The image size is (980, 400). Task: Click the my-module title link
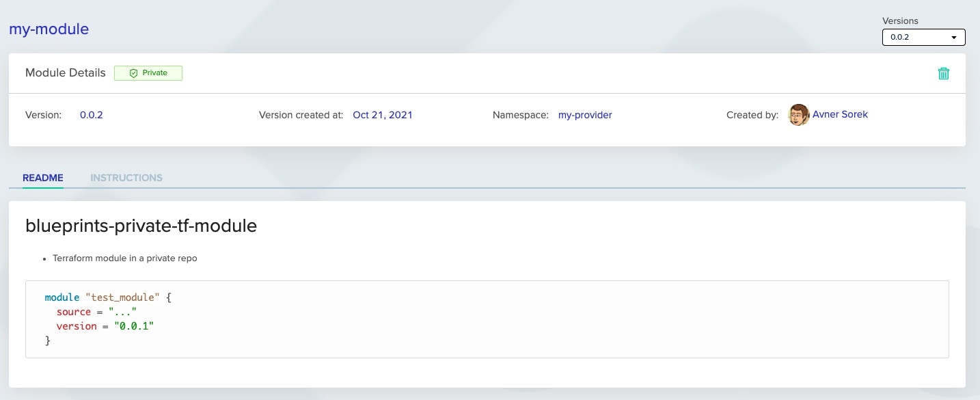[49, 29]
